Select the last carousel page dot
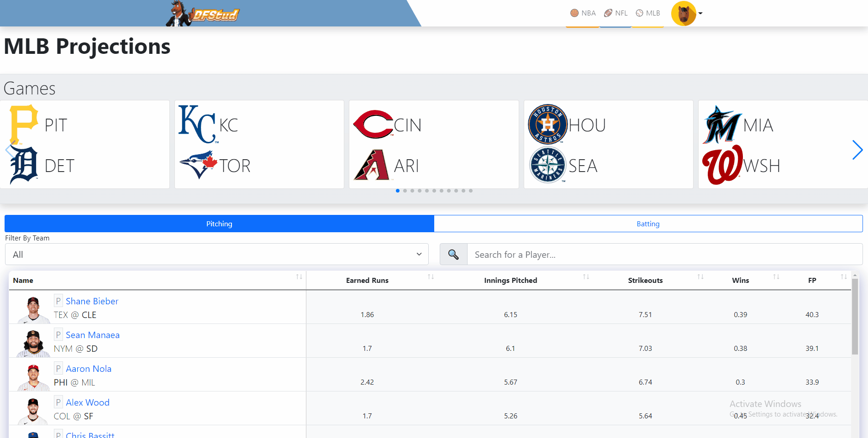 (x=471, y=191)
